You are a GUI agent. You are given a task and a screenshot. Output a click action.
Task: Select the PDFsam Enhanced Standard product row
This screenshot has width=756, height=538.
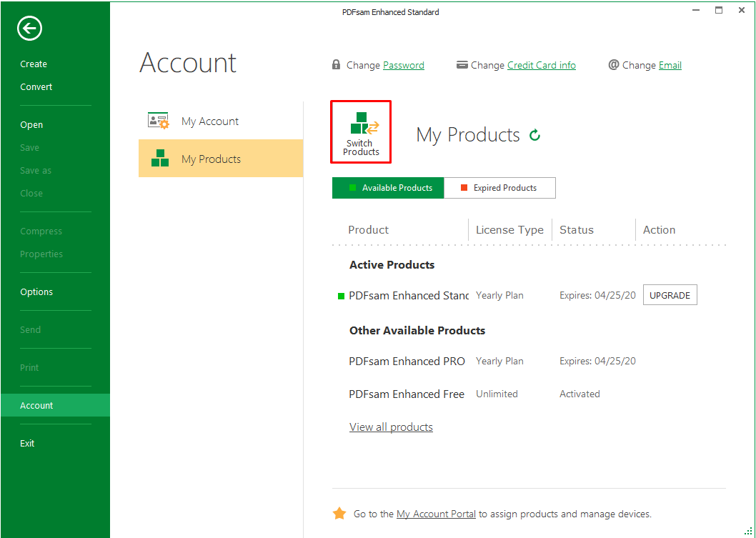529,295
